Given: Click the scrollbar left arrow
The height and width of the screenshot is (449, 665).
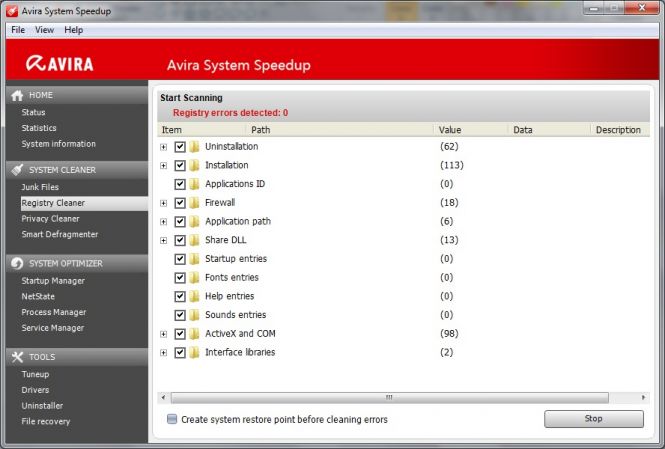Looking at the screenshot, I should pyautogui.click(x=163, y=398).
